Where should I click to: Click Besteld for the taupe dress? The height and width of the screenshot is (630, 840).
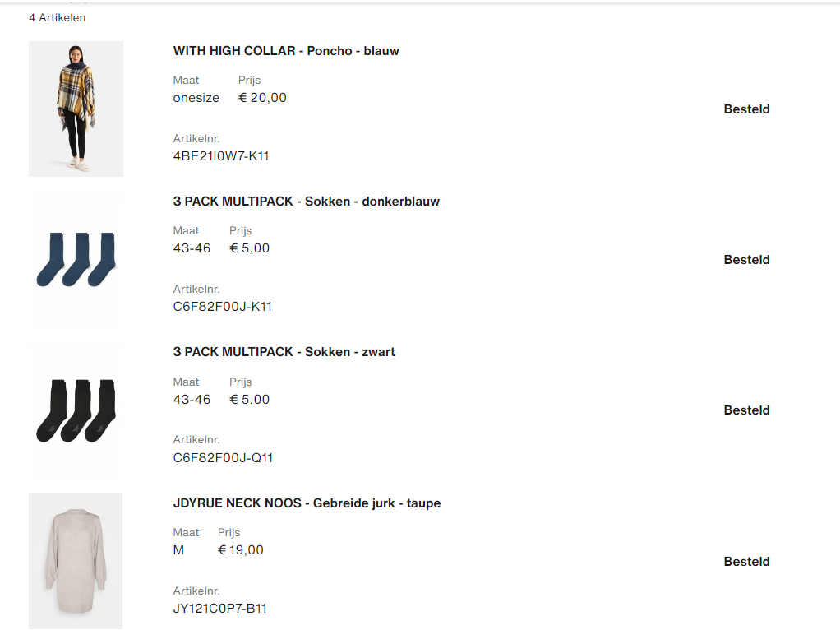[x=745, y=561]
